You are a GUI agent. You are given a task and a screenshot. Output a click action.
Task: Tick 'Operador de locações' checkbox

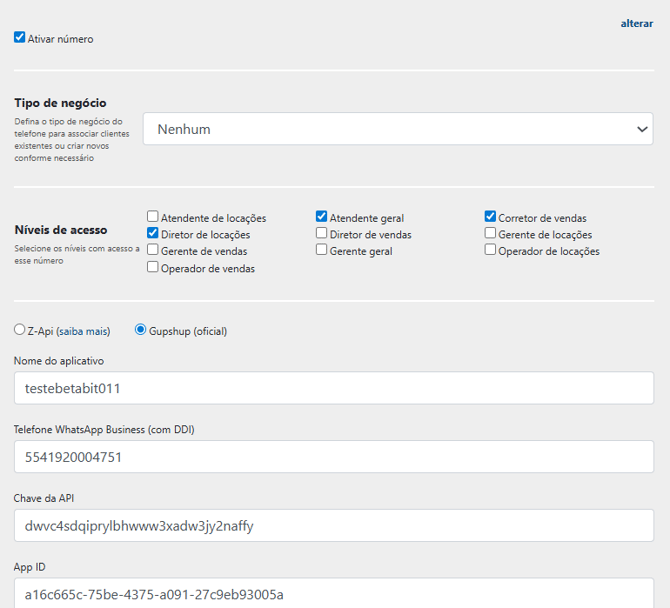tap(491, 251)
